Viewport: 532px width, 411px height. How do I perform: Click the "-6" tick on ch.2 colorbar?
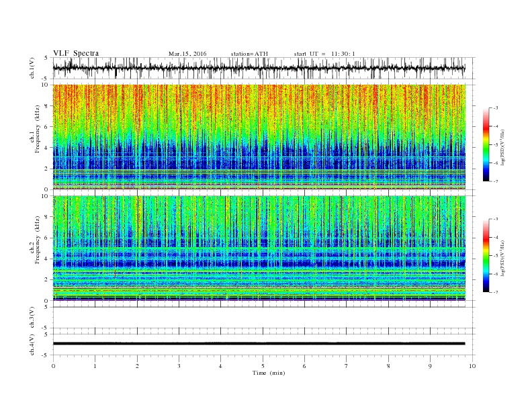pyautogui.click(x=496, y=274)
